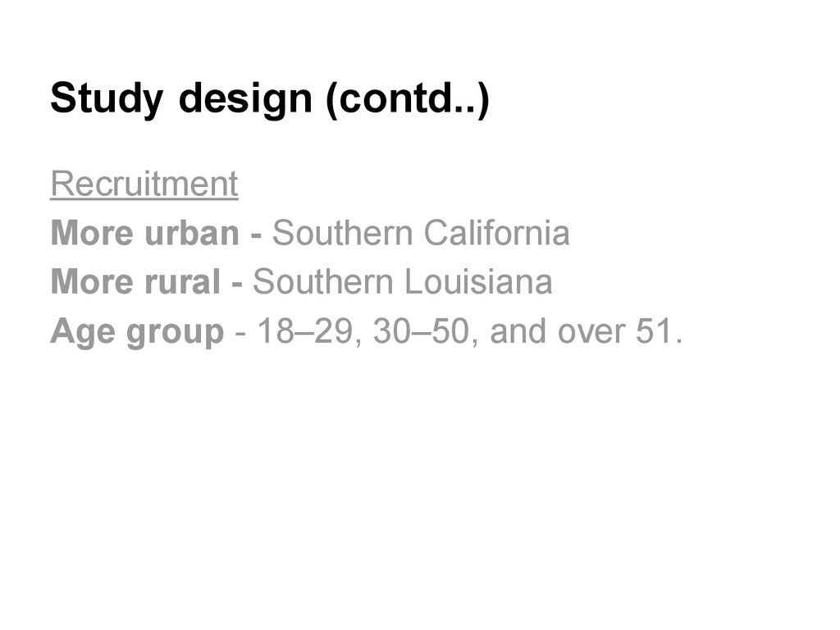Image resolution: width=840 pixels, height=630 pixels.
Task: Click the word design in the title
Action: click(x=246, y=99)
